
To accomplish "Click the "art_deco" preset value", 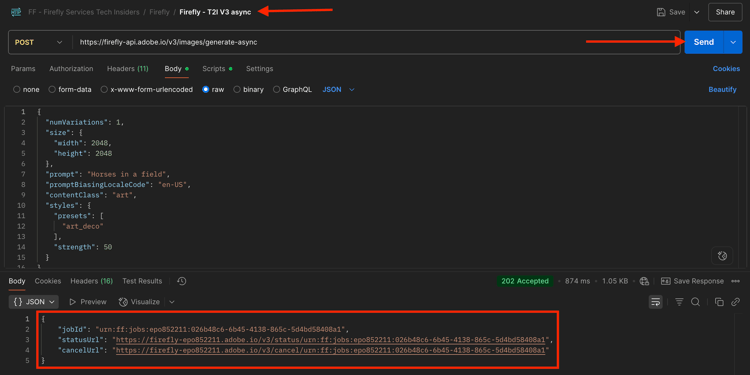I will (x=83, y=226).
